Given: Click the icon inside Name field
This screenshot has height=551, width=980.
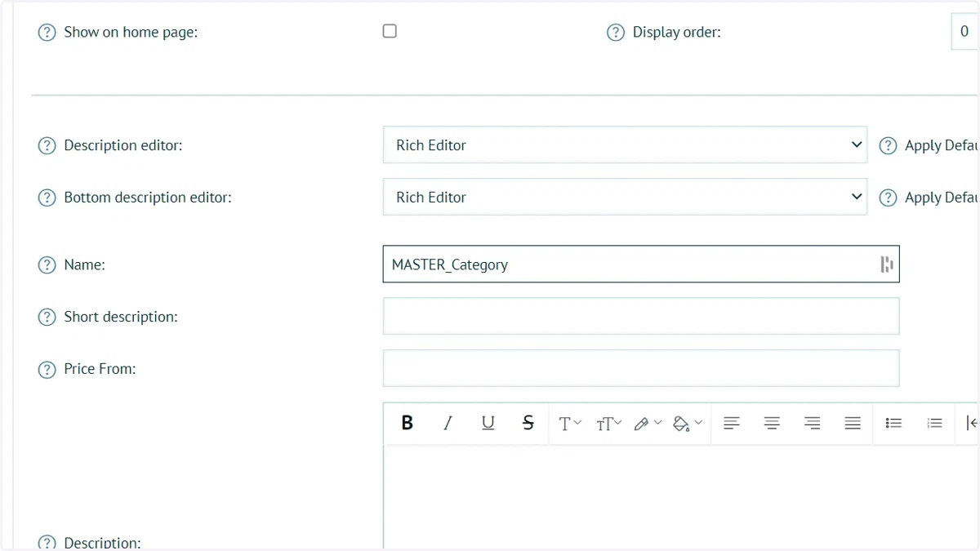Looking at the screenshot, I should (886, 264).
